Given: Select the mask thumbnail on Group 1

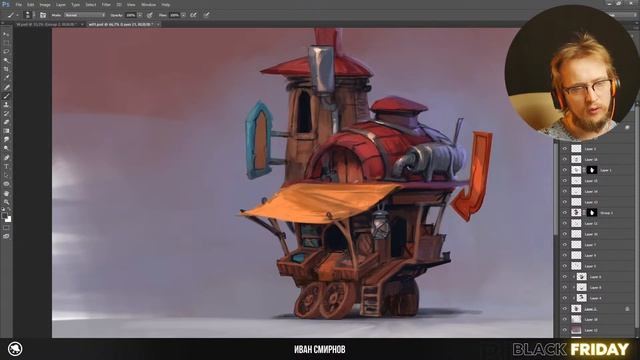Looking at the screenshot, I should 592,213.
